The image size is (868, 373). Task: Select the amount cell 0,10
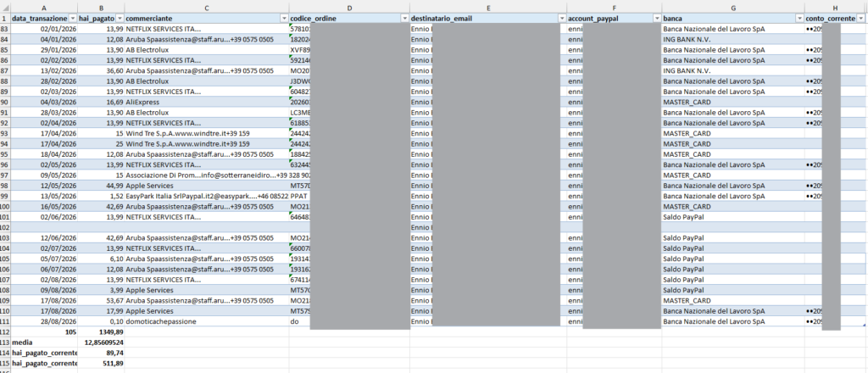click(102, 321)
